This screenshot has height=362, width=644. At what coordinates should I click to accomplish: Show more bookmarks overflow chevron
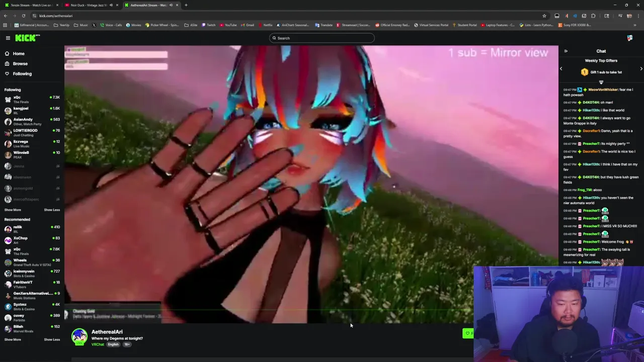coord(635,25)
